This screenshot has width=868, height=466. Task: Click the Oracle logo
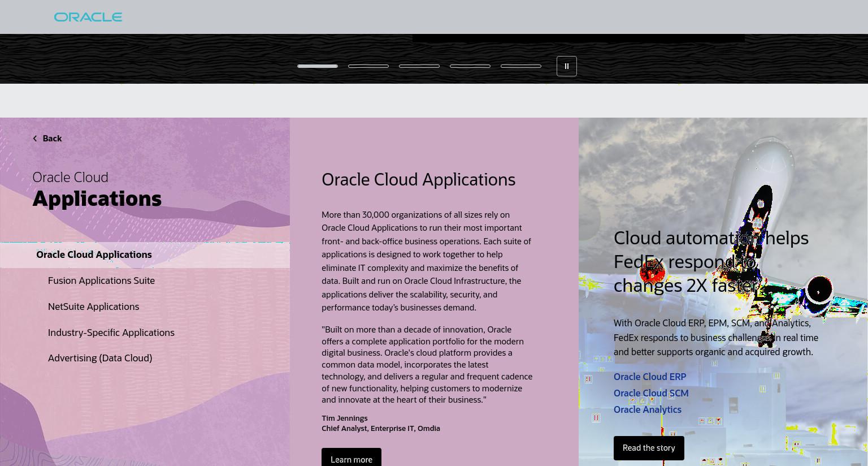click(88, 17)
